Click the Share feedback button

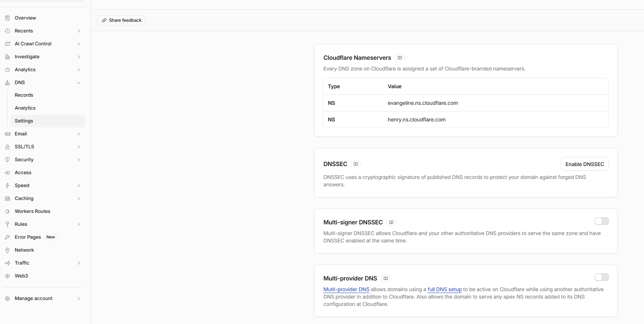122,20
